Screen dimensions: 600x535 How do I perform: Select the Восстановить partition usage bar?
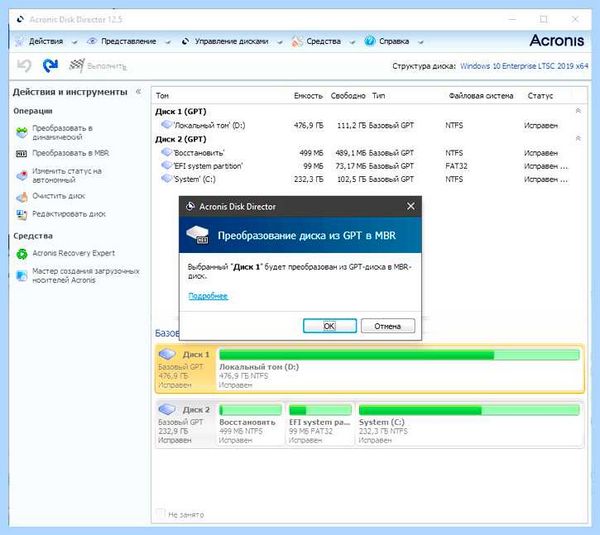pos(251,410)
